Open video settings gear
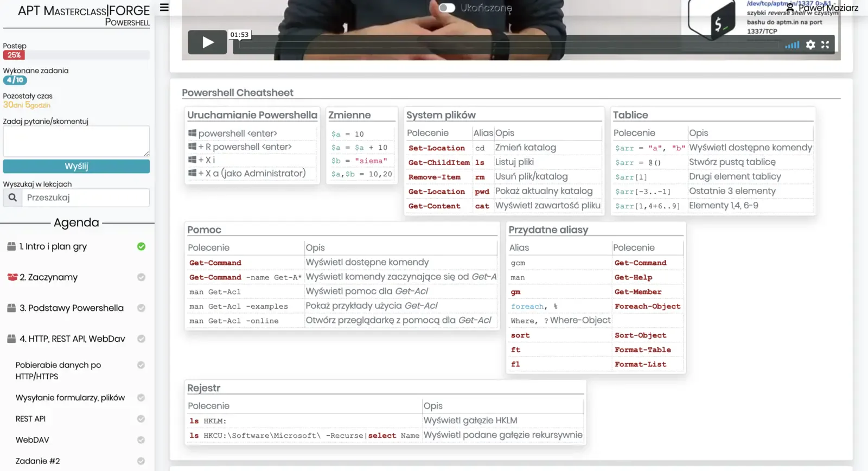Image resolution: width=868 pixels, height=471 pixels. click(x=810, y=45)
